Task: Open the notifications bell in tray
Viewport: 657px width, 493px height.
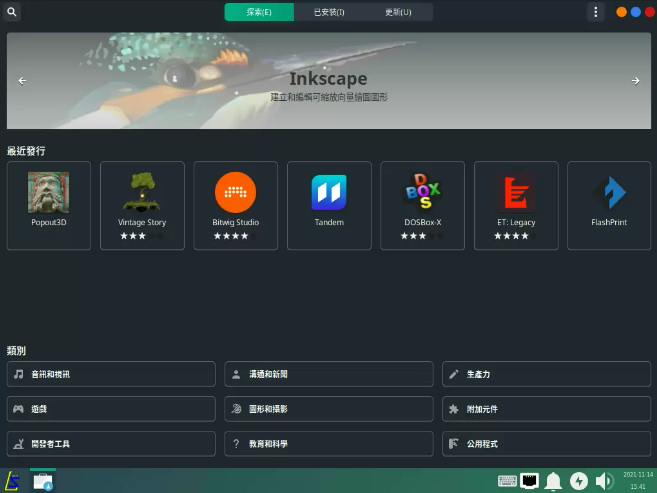Action: (554, 481)
